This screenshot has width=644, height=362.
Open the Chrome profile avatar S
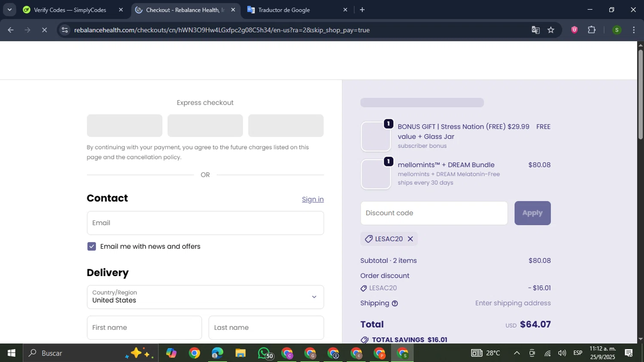[617, 30]
